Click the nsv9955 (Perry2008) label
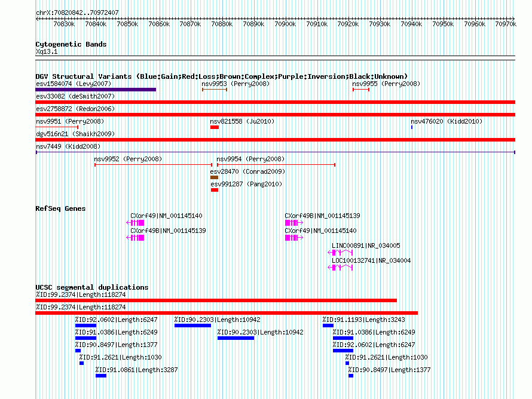This screenshot has height=399, width=532. click(x=386, y=84)
